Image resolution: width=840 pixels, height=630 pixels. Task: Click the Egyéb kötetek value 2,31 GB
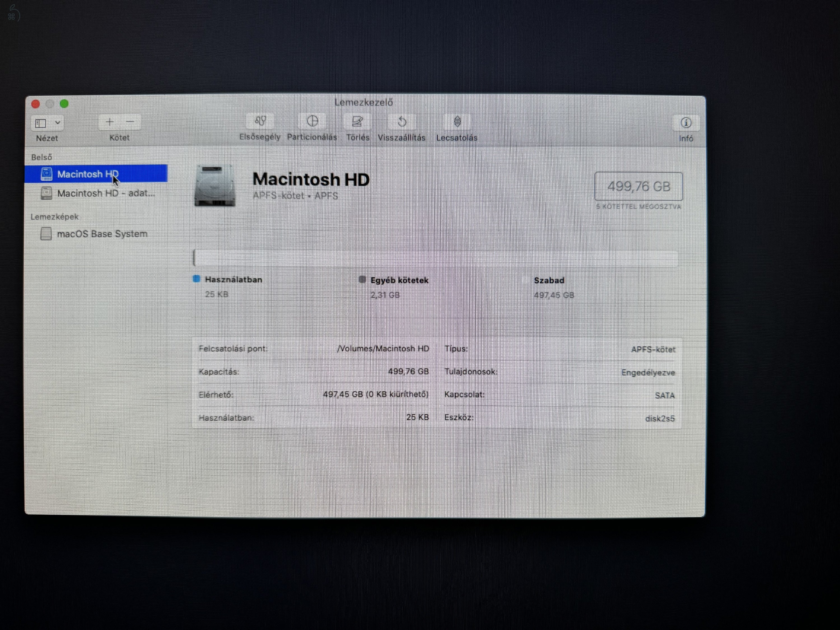pos(385,295)
